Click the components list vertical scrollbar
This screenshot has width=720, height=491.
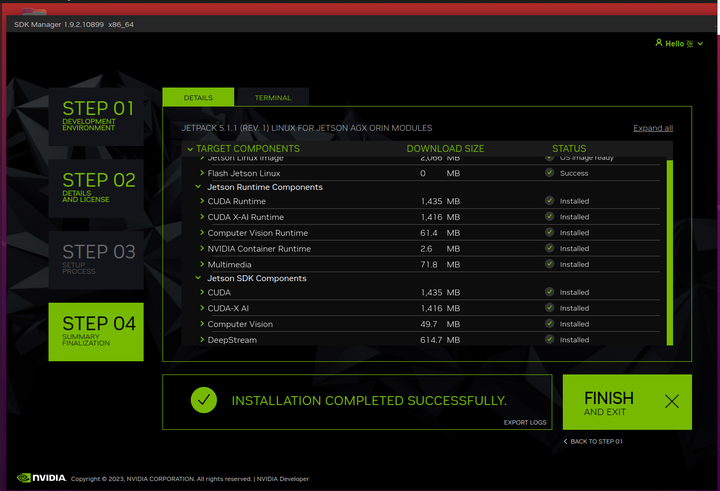click(x=669, y=252)
